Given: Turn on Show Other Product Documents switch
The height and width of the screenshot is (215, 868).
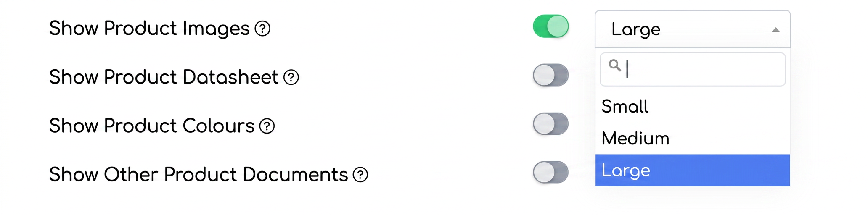Looking at the screenshot, I should coord(550,173).
